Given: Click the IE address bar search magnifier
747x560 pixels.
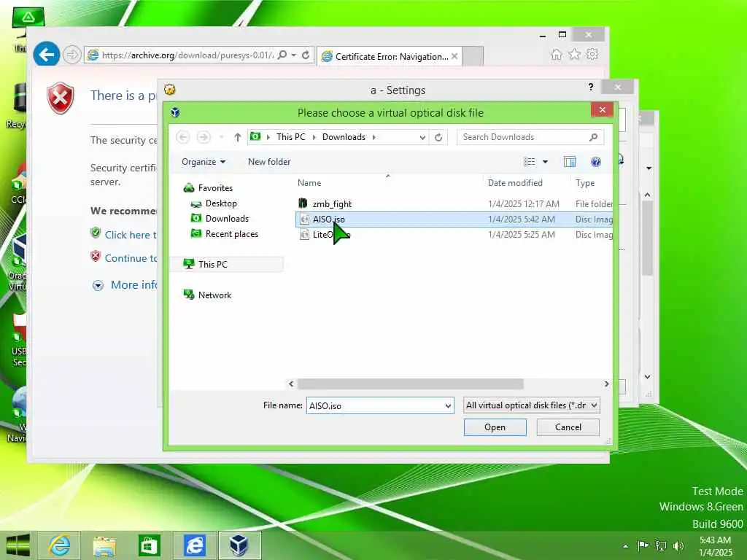Looking at the screenshot, I should pos(282,55).
